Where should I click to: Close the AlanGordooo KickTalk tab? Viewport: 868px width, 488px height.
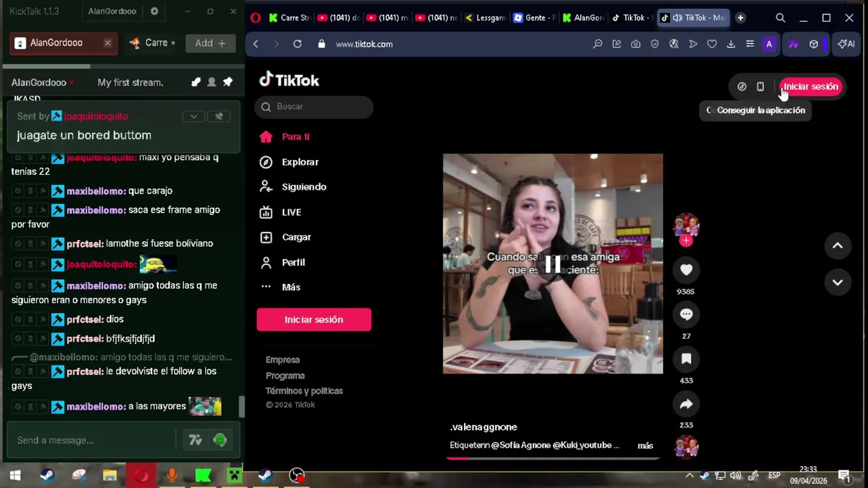pyautogui.click(x=107, y=43)
